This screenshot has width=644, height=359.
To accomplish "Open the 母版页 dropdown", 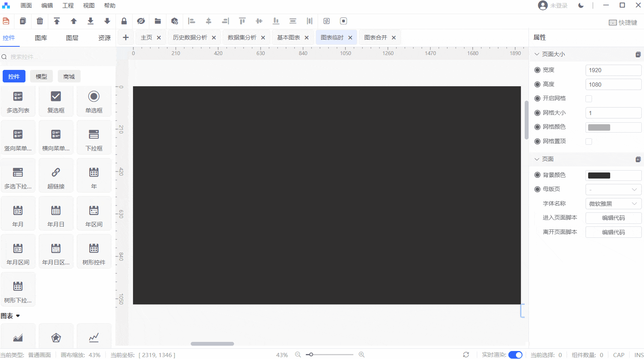I will coord(613,190).
